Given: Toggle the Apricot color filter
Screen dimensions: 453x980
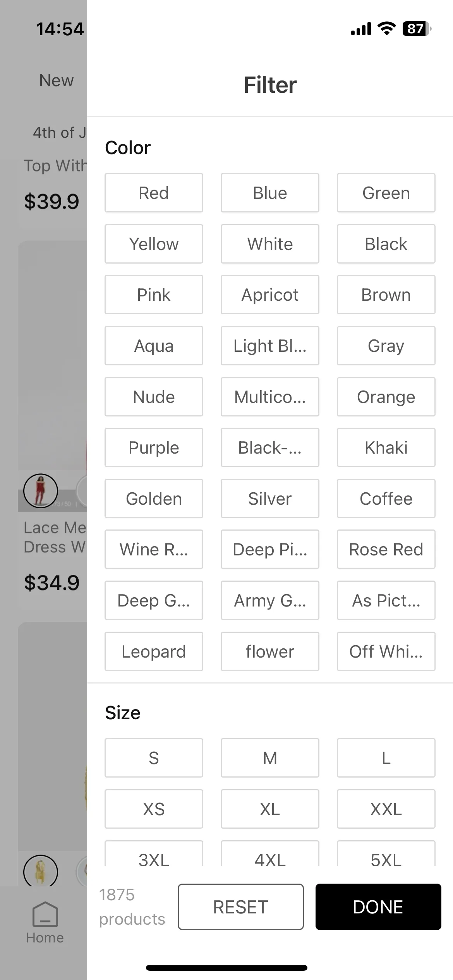Looking at the screenshot, I should pos(270,295).
